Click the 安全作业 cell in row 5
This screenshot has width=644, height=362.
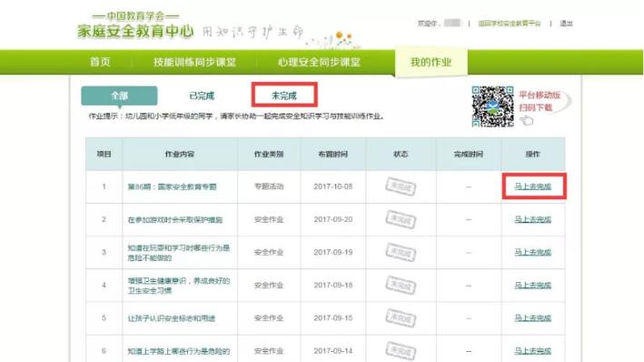(269, 318)
